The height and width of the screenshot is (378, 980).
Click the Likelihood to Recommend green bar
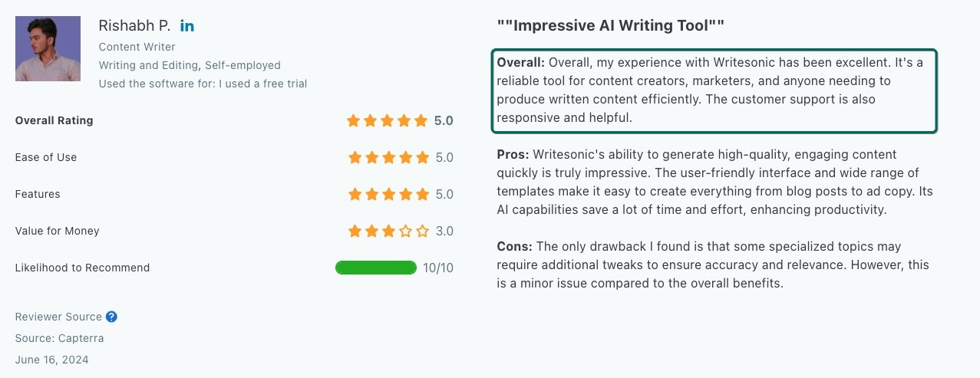click(376, 268)
